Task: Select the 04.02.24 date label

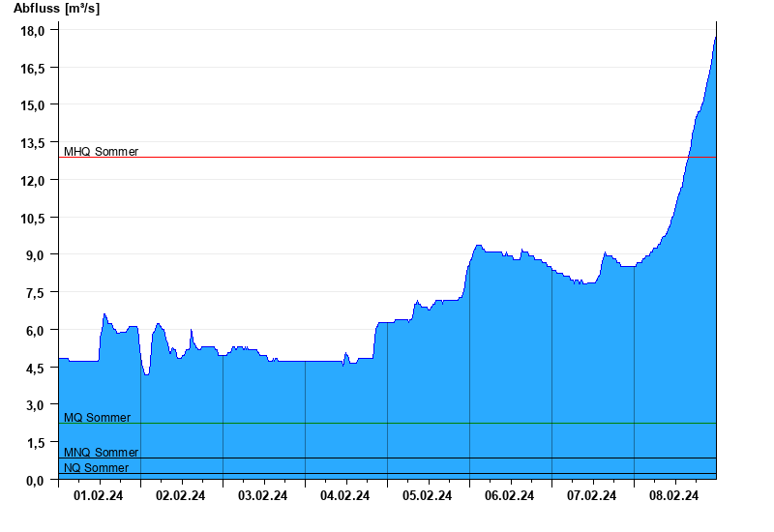Action: tap(345, 495)
